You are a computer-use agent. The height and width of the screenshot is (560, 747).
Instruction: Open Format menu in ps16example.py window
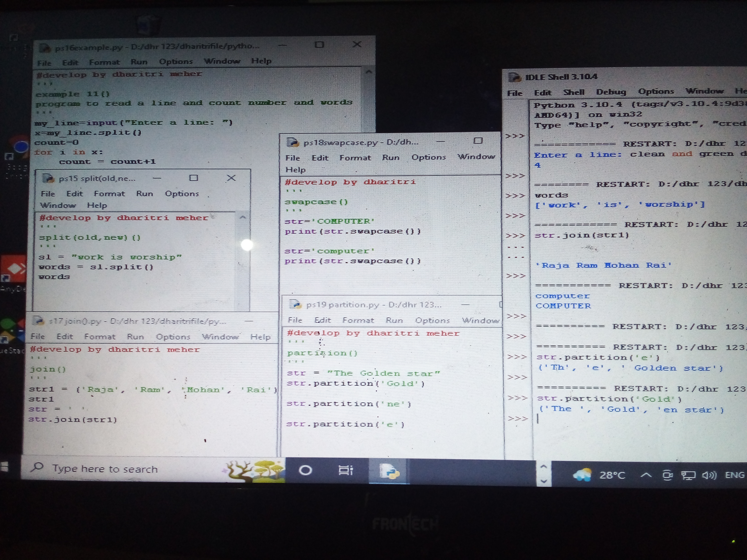[x=104, y=62]
